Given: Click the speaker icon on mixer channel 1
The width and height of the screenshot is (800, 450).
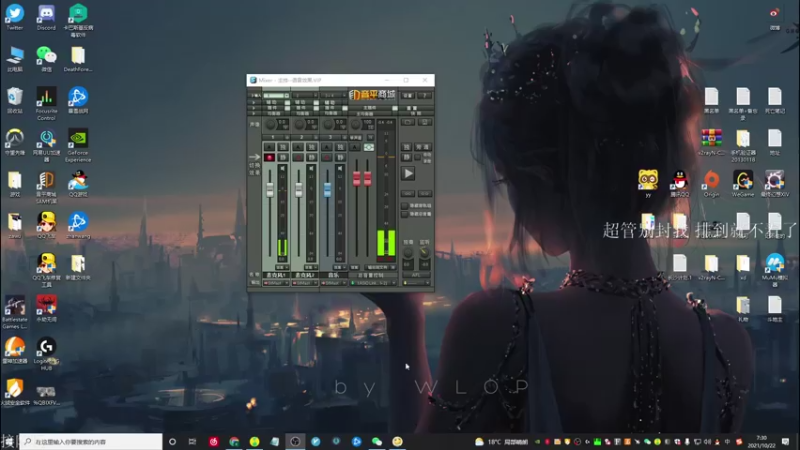Looking at the screenshot, I should coord(283,168).
